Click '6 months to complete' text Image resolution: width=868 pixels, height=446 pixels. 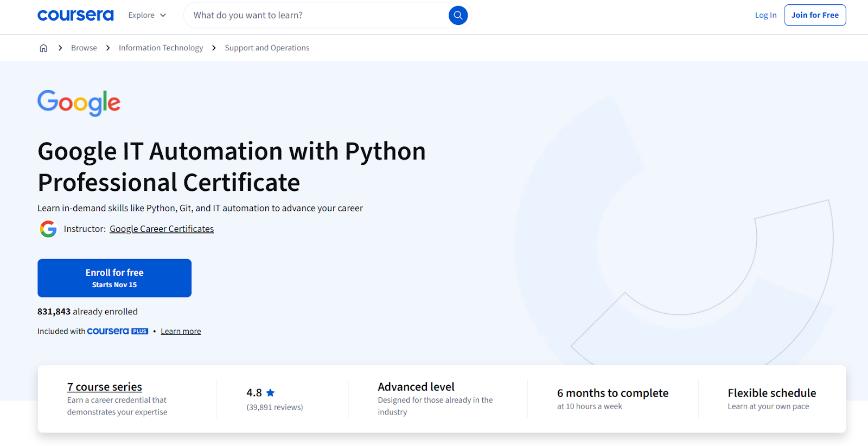tap(612, 393)
